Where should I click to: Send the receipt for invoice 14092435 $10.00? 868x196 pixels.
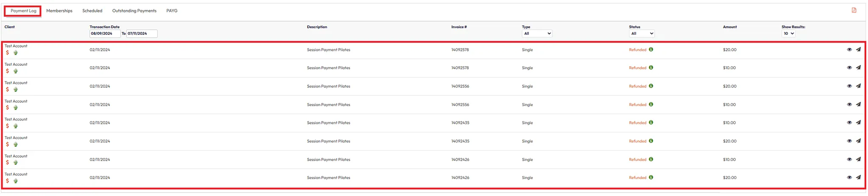(x=858, y=123)
